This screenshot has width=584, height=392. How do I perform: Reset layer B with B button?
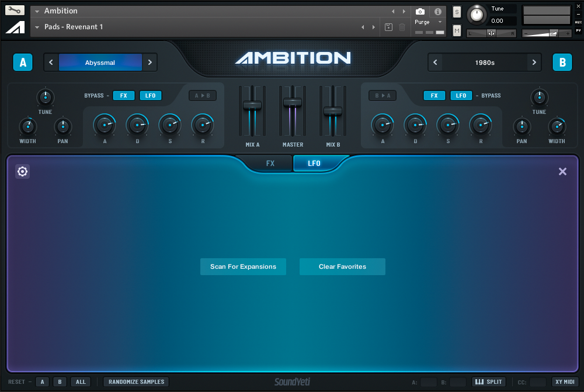(x=60, y=381)
